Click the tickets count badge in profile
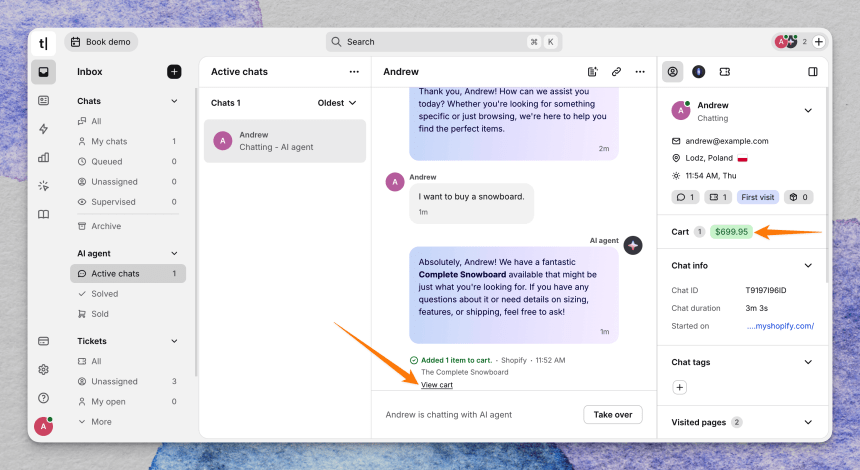The width and height of the screenshot is (860, 470). 718,197
